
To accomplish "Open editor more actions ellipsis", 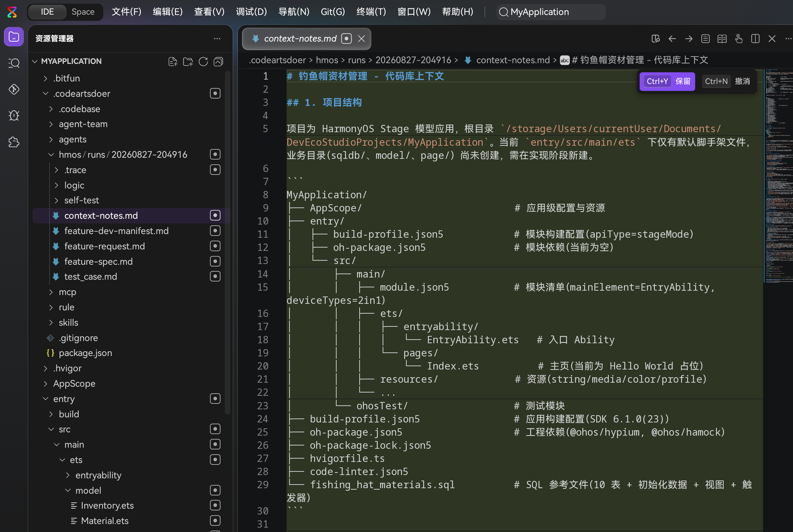I will 788,39.
